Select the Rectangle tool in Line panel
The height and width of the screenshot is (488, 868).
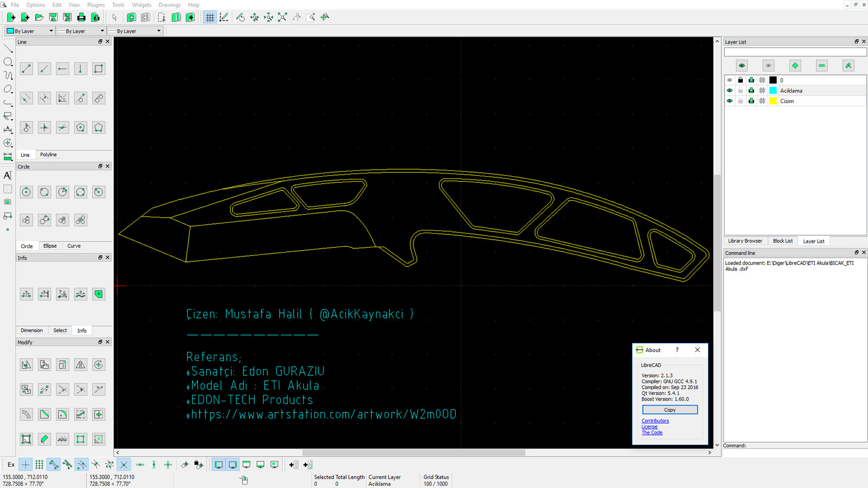(98, 69)
